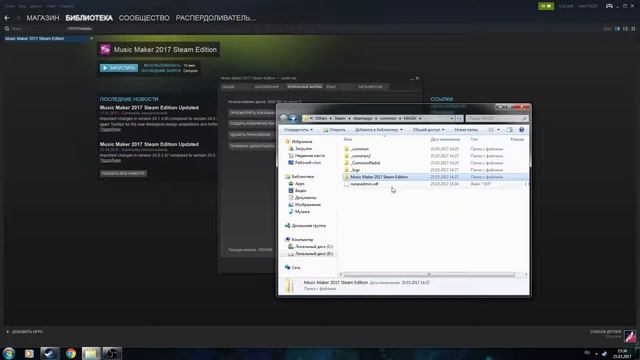Click ДОБАВИТЬ ИГРУ at bottom left
This screenshot has height=360, width=640.
[24, 332]
